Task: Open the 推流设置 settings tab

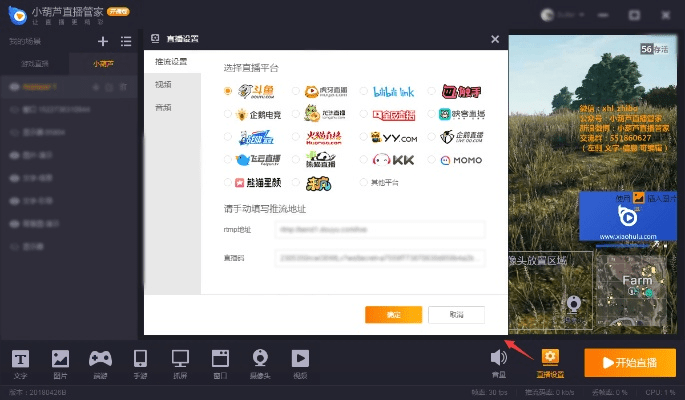Action: [x=171, y=62]
